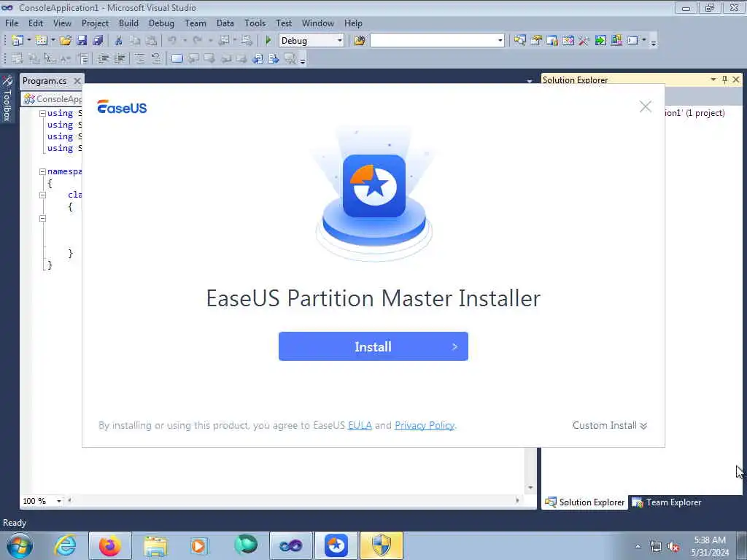
Task: Collapse the using directives block
Action: tap(42, 113)
